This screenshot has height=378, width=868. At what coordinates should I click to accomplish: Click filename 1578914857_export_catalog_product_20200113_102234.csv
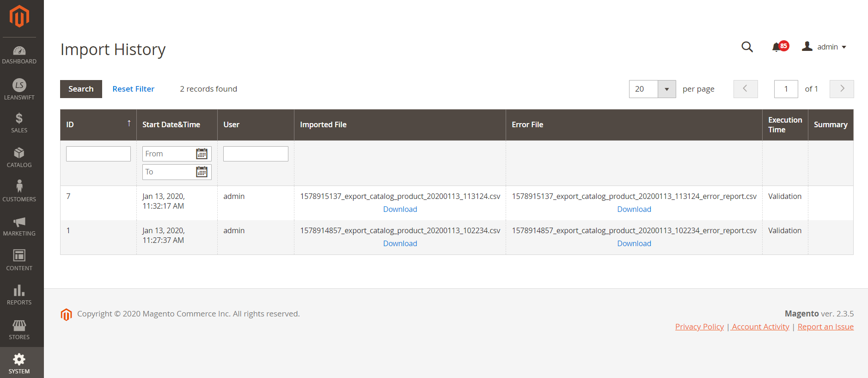coord(400,230)
